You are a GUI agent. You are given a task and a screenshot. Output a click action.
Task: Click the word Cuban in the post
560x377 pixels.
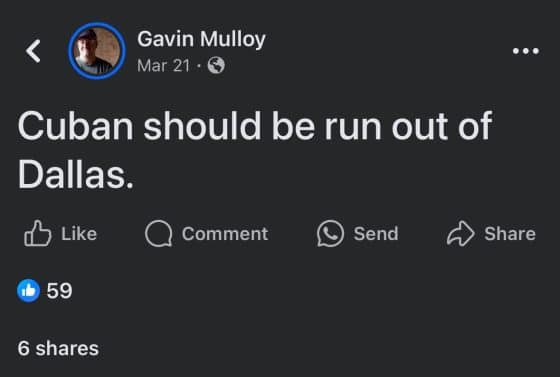(x=76, y=126)
